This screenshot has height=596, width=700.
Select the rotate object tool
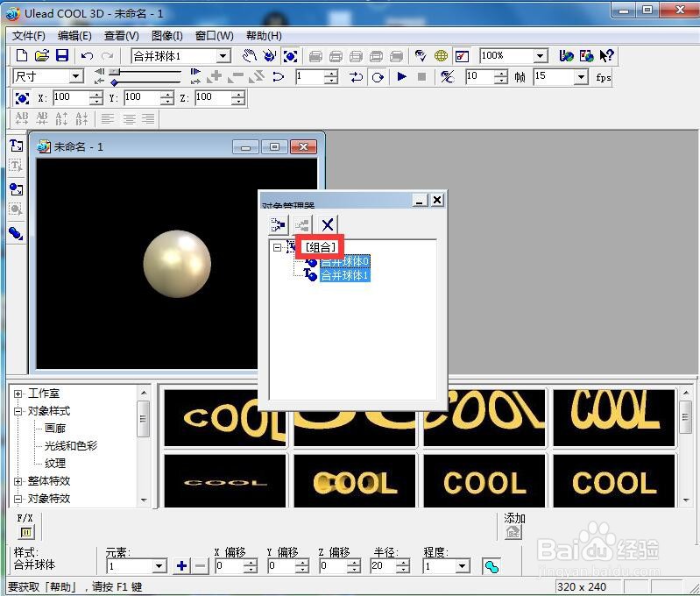pos(269,56)
